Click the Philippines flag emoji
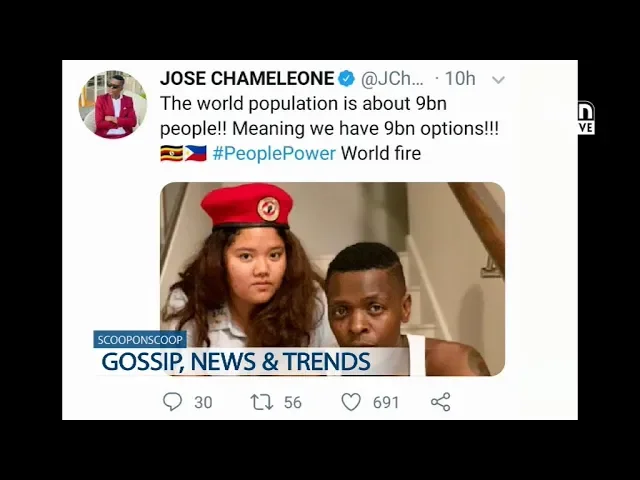640x480 pixels. 196,153
